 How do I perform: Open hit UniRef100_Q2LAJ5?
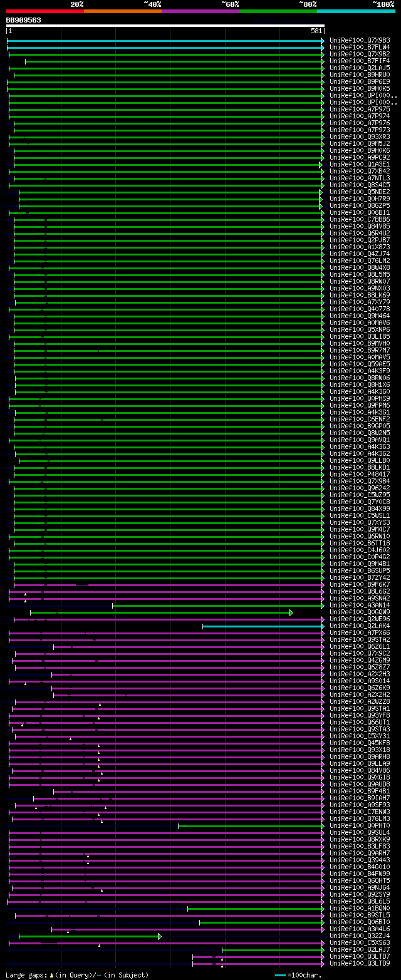coord(360,68)
